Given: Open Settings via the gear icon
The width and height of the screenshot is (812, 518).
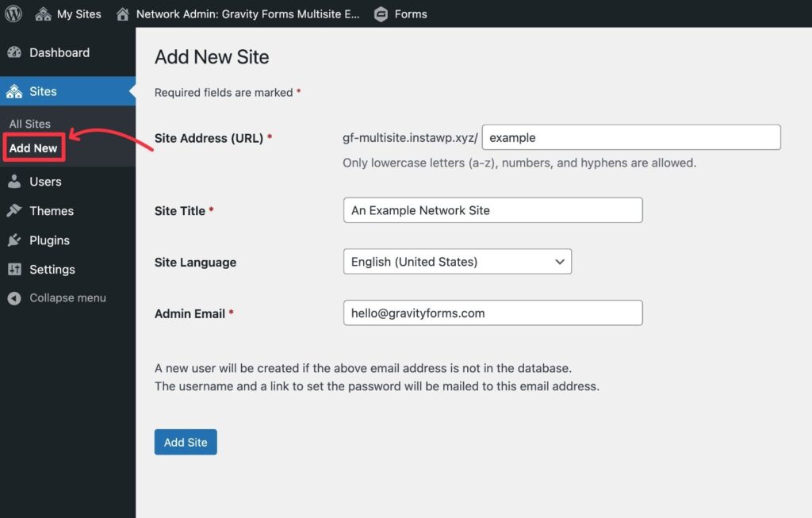Looking at the screenshot, I should (x=17, y=269).
